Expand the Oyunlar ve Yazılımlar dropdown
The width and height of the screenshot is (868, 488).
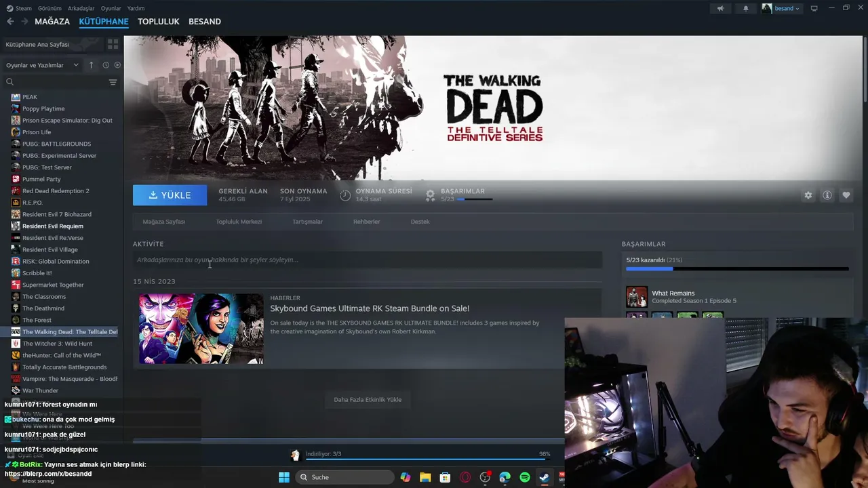(x=42, y=65)
